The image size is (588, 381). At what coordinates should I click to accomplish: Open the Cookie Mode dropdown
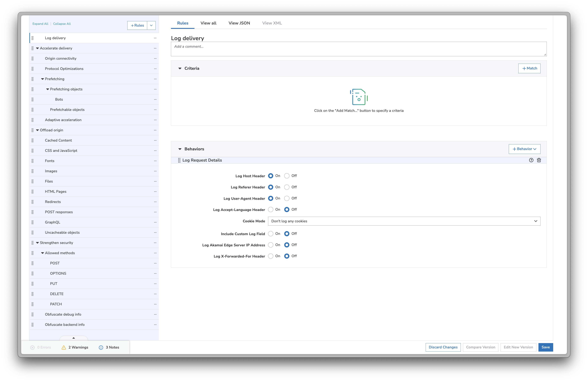[x=404, y=221]
